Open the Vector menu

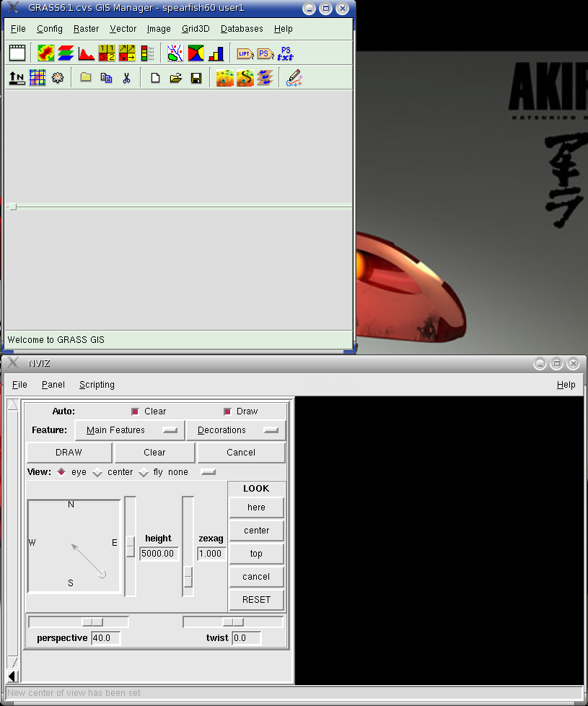(123, 29)
